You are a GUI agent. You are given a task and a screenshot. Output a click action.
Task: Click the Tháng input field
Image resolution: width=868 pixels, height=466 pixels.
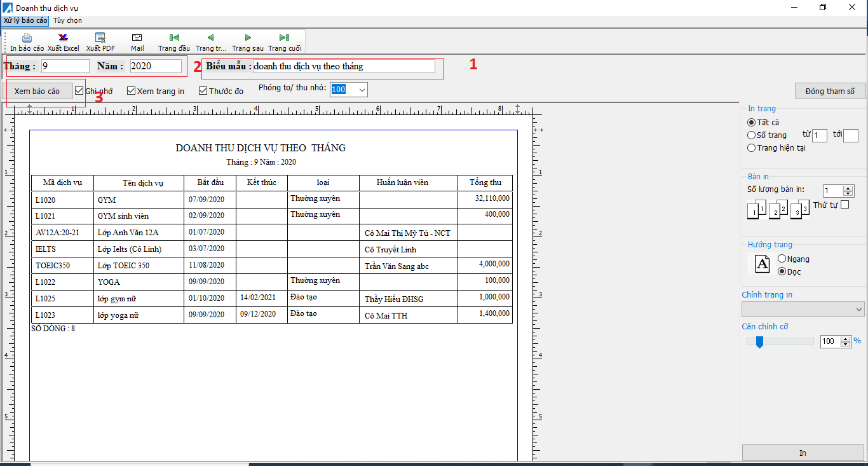pos(65,66)
